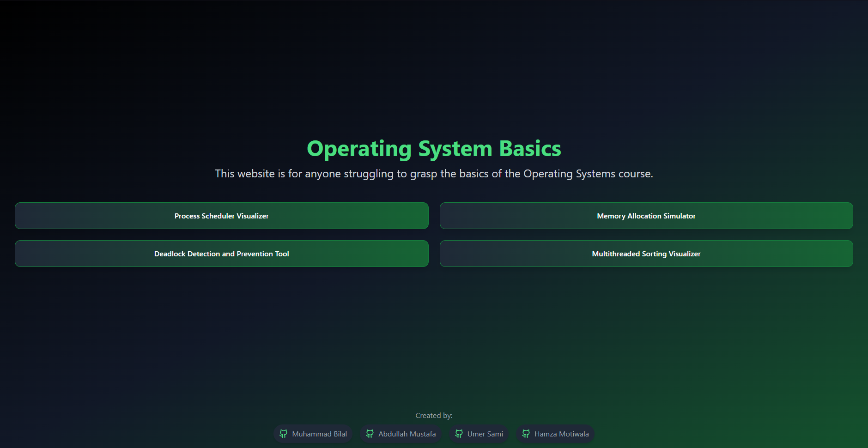Viewport: 868px width, 448px height.
Task: Open the Process Scheduler Visualizer
Action: [221, 216]
